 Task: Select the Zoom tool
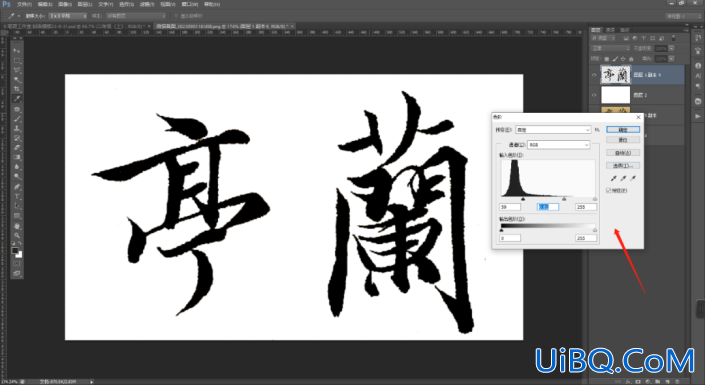(17, 235)
